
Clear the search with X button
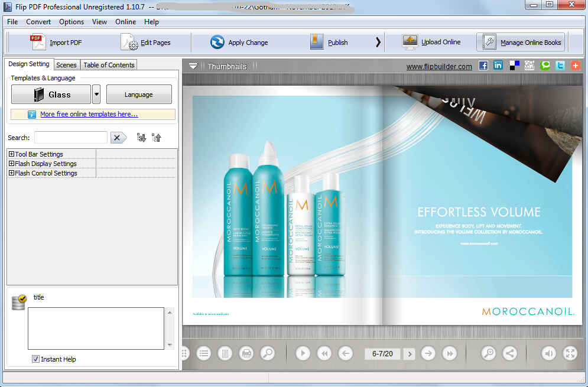coord(118,138)
